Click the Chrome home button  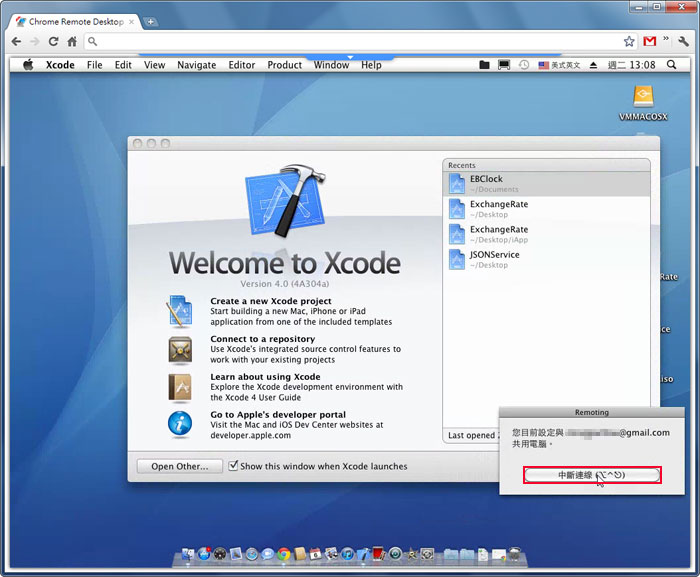pyautogui.click(x=72, y=42)
